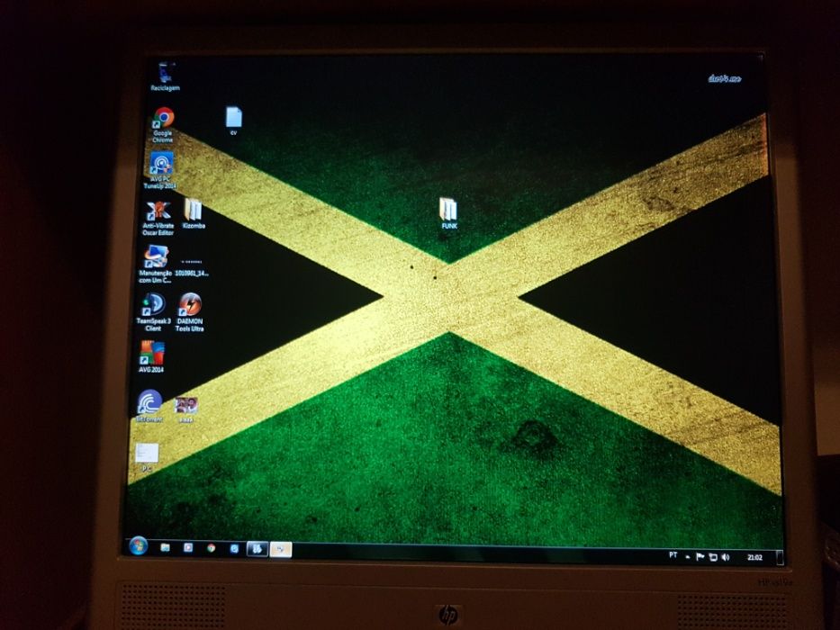Image resolution: width=840 pixels, height=630 pixels.
Task: Select the 1010961_14... file icon
Action: (x=192, y=268)
